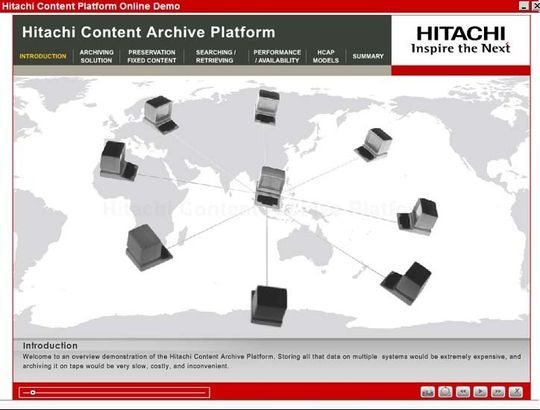Click the "Hitachi Content Archive Platform" header title

pyautogui.click(x=148, y=32)
